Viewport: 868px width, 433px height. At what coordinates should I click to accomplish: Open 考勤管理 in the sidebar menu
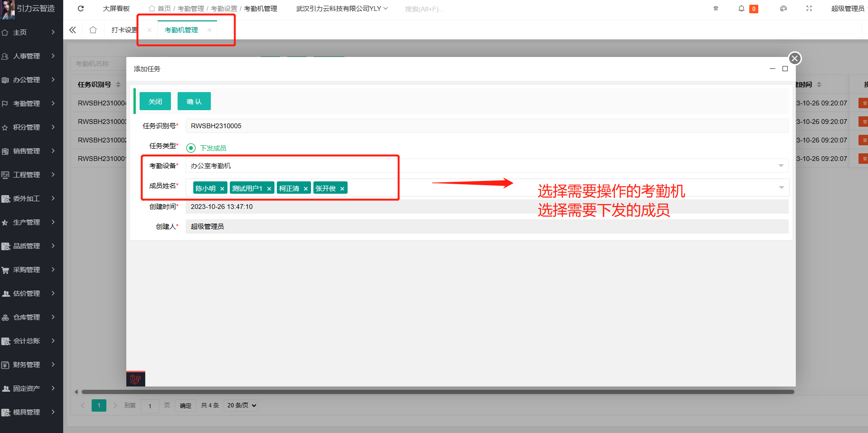tap(28, 104)
